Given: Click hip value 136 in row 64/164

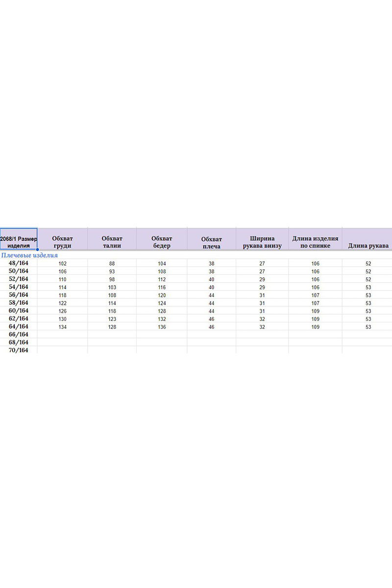Looking at the screenshot, I should click(162, 327).
